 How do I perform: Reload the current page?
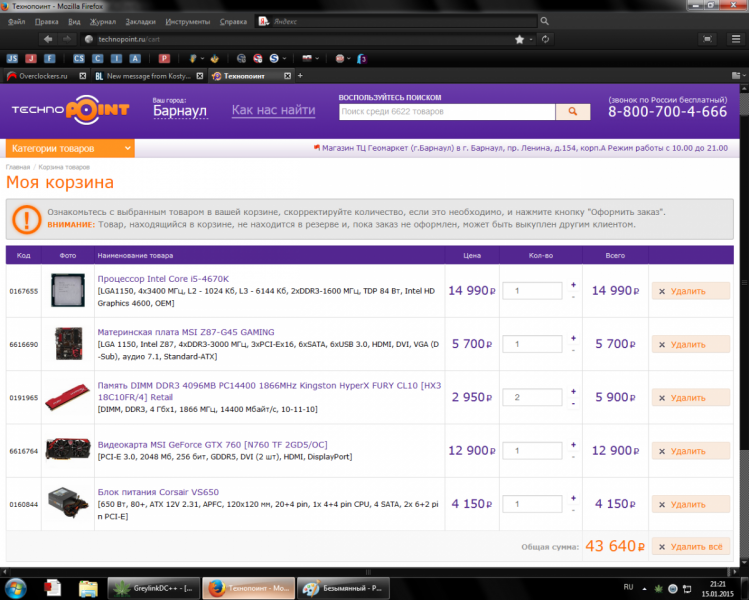pyautogui.click(x=546, y=39)
